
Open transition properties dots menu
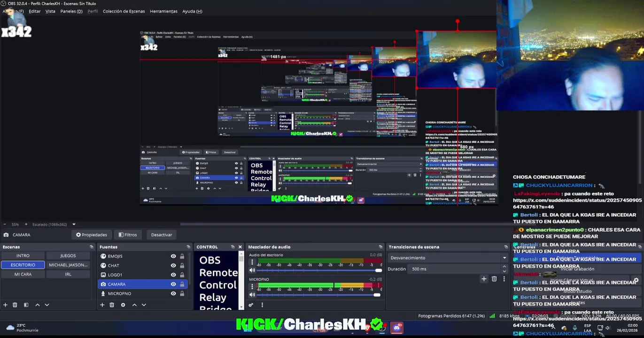(x=504, y=279)
